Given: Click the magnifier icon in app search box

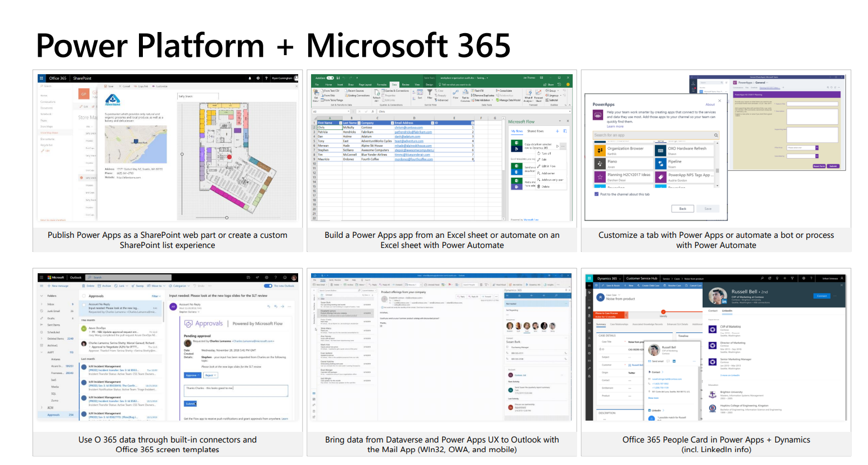Looking at the screenshot, I should click(x=716, y=135).
